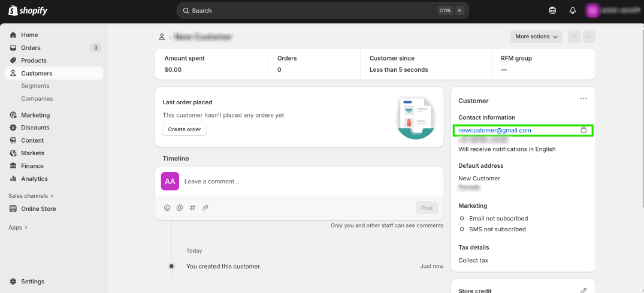Click the mention (@) icon in the timeline

coord(180,208)
